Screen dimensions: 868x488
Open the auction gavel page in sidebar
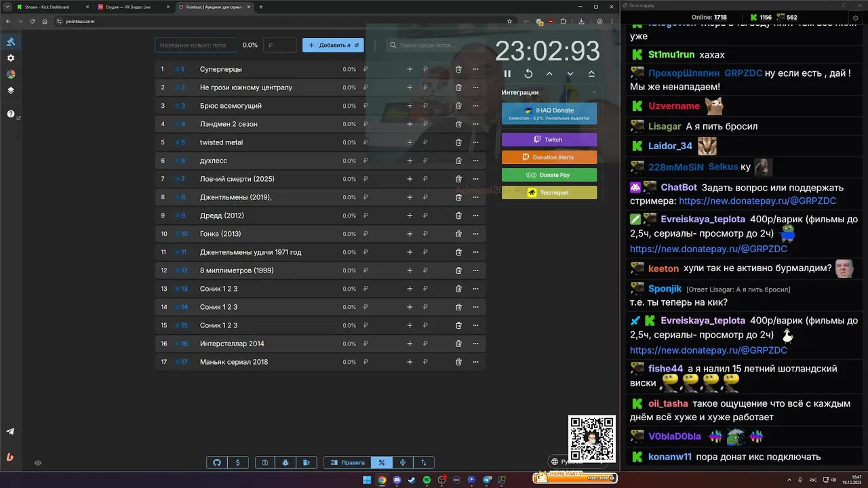point(11,42)
